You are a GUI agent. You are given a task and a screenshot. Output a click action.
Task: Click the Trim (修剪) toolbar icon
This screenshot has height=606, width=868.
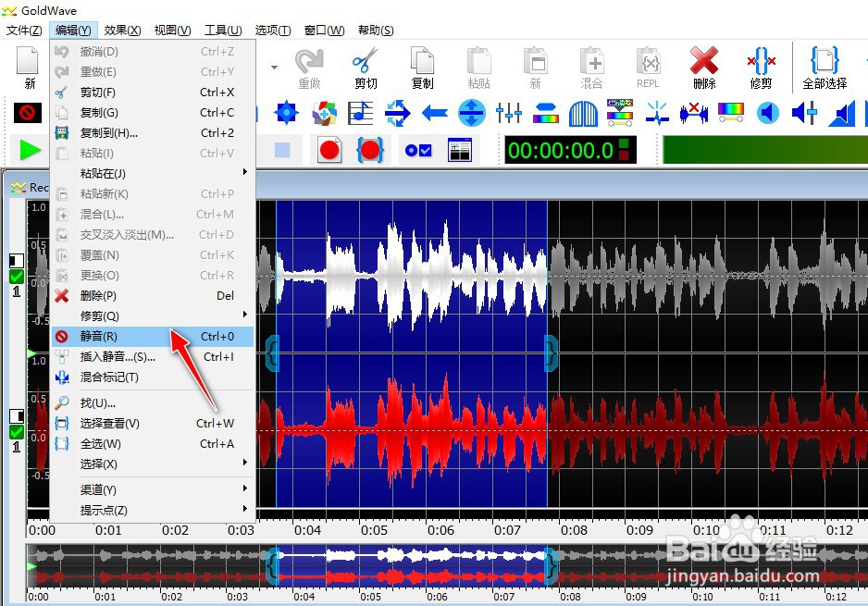(762, 68)
